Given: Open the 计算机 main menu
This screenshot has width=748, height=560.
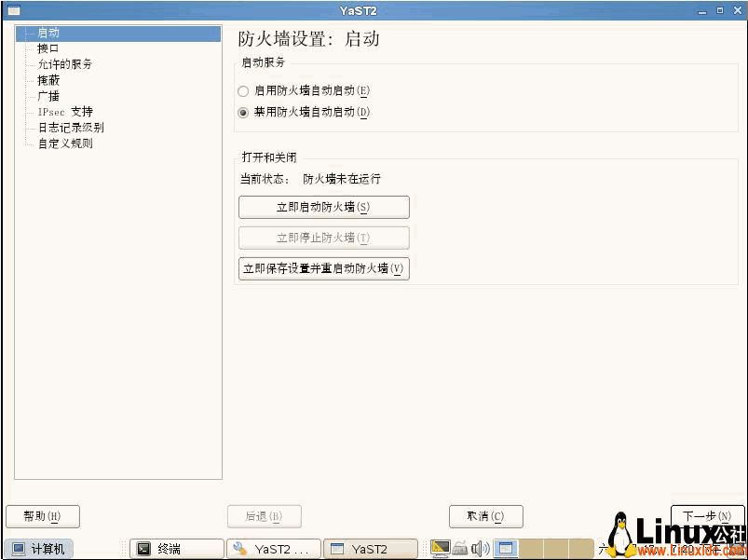Looking at the screenshot, I should [38, 549].
